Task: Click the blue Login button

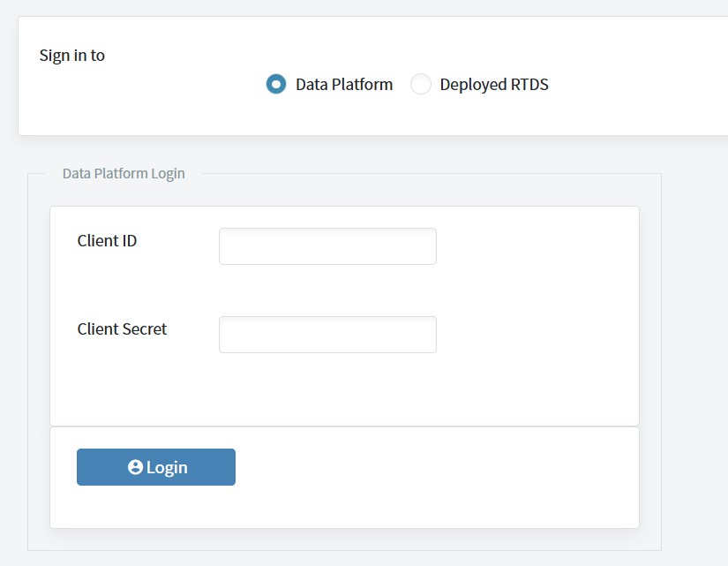Action: click(x=156, y=467)
